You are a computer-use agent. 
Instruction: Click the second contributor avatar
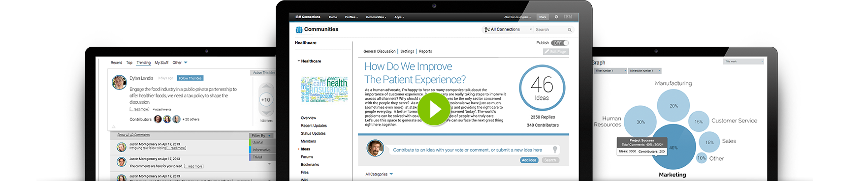point(167,119)
